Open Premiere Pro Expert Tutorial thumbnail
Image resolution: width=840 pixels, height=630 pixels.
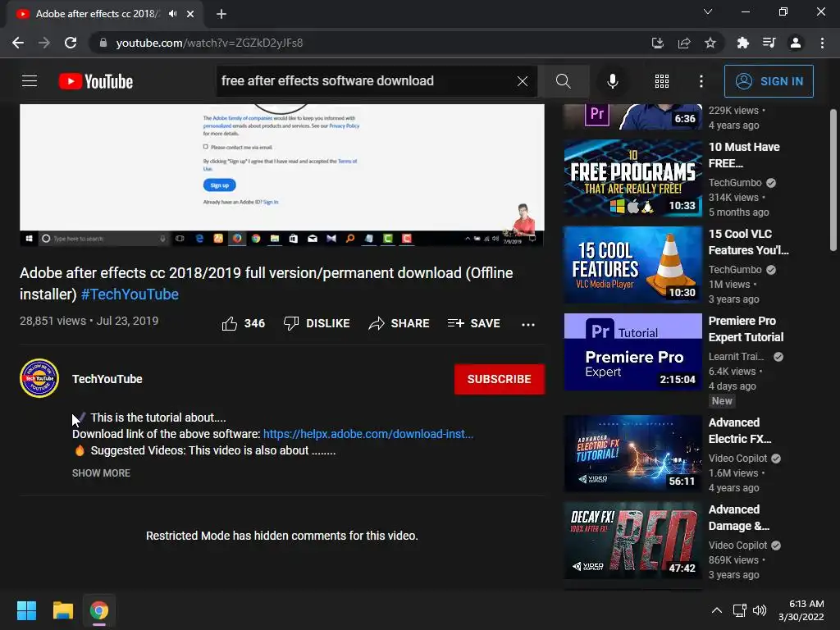pos(632,352)
